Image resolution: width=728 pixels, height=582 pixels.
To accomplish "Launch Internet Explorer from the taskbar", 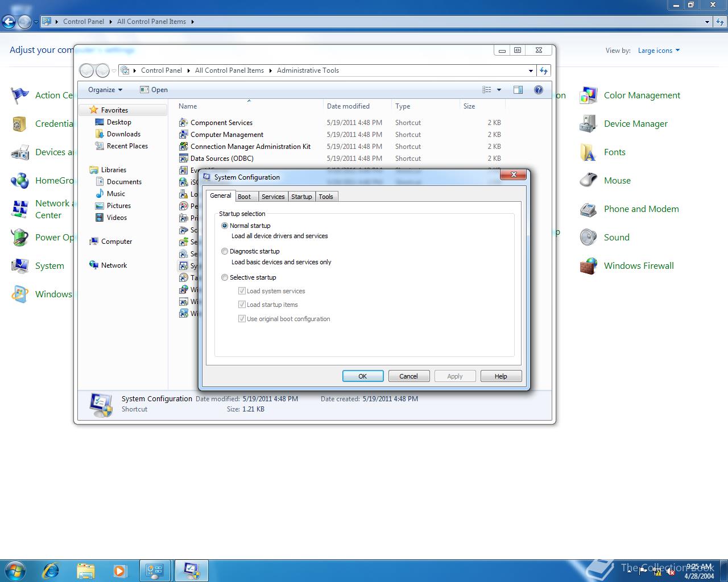I will [x=51, y=571].
